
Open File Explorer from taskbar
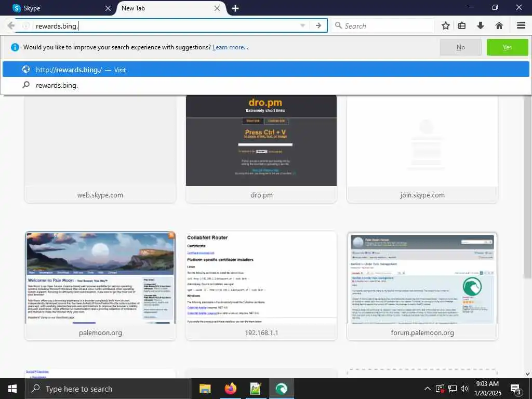[205, 389]
